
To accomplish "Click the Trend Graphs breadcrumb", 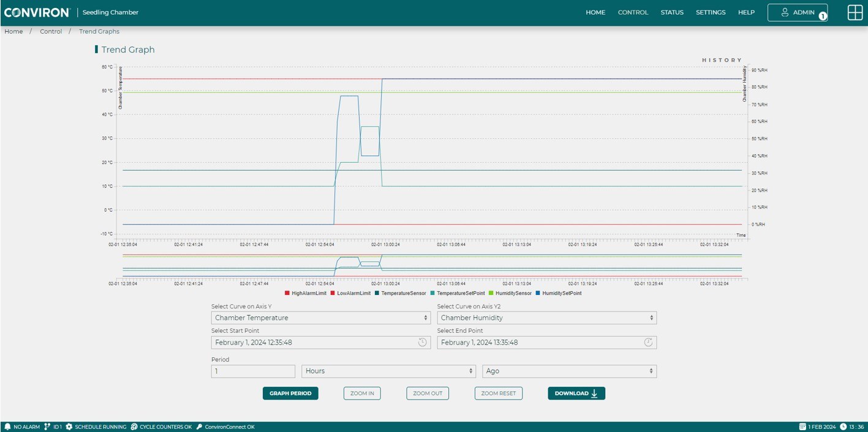I will click(99, 31).
